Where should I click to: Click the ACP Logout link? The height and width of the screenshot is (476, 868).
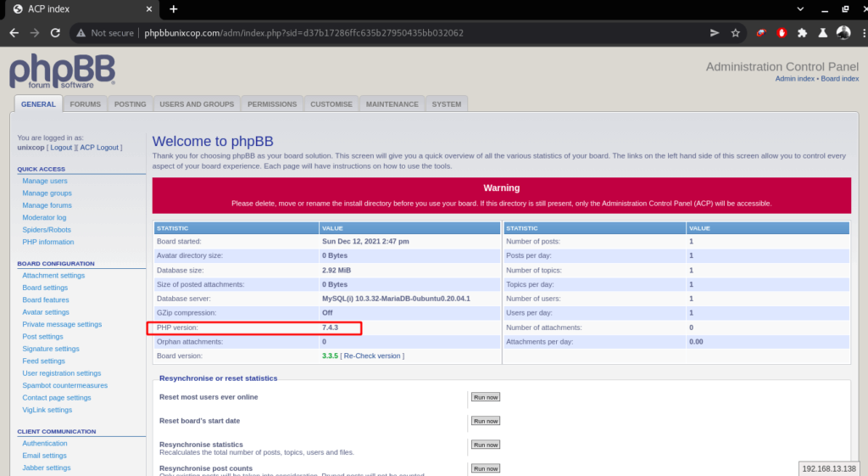pos(99,148)
